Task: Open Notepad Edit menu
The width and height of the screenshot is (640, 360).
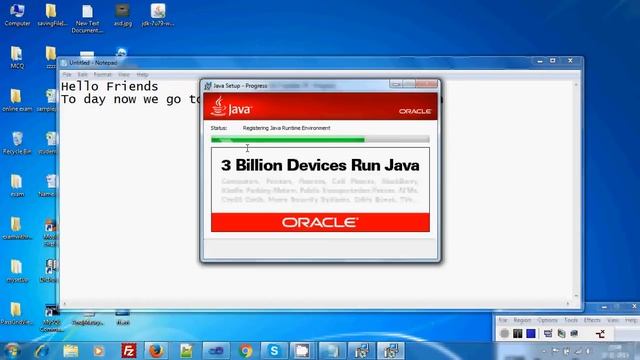Action: tap(83, 75)
